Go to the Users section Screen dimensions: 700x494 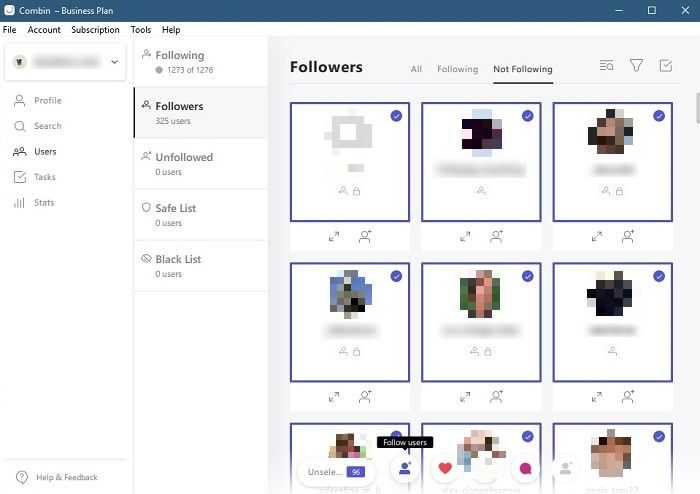pos(35,152)
